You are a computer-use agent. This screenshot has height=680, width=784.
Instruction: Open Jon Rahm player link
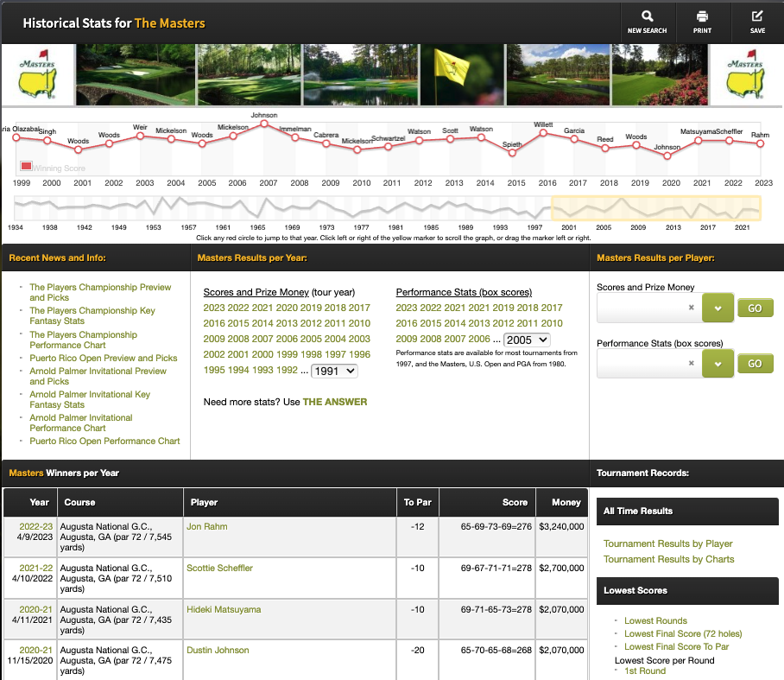207,526
